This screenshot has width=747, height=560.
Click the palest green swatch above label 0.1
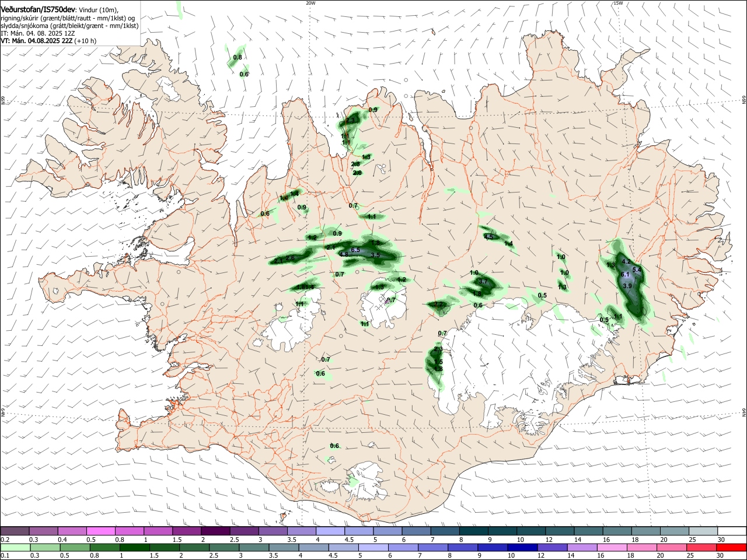[x=15, y=547]
